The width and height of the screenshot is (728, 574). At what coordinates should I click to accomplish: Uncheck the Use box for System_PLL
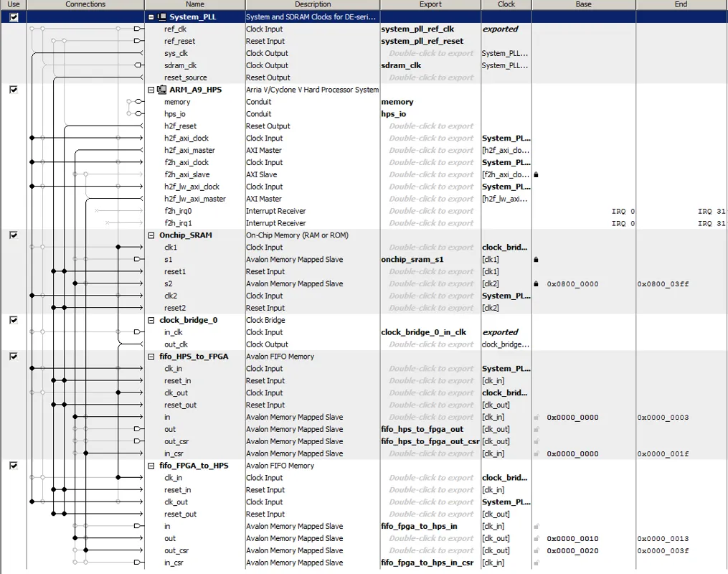[14, 17]
